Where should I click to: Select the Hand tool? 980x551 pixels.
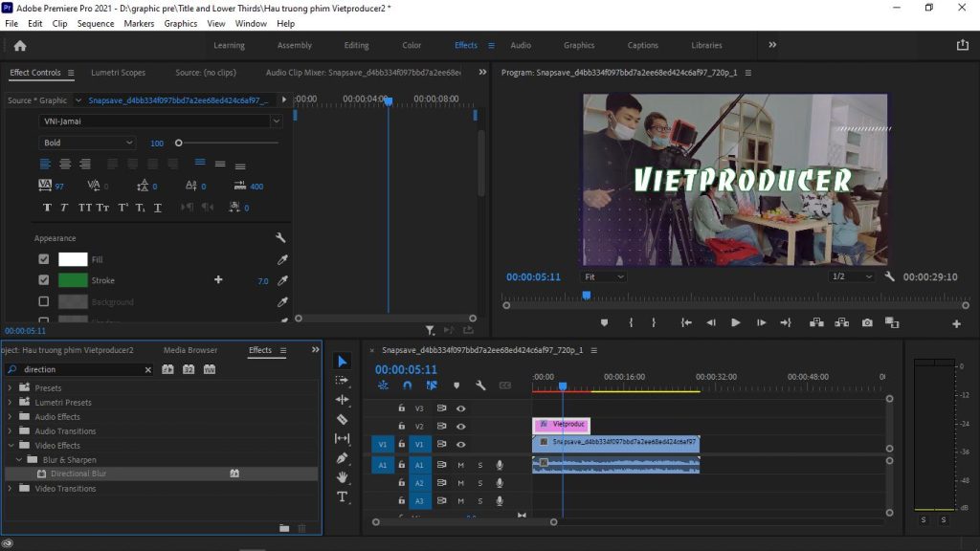click(x=343, y=476)
